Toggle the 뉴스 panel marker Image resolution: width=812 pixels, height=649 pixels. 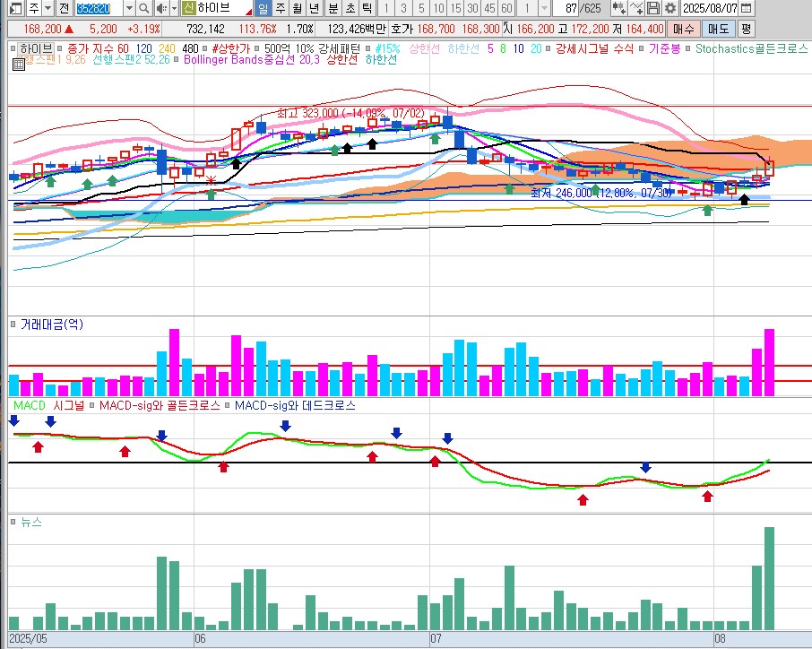[x=13, y=522]
